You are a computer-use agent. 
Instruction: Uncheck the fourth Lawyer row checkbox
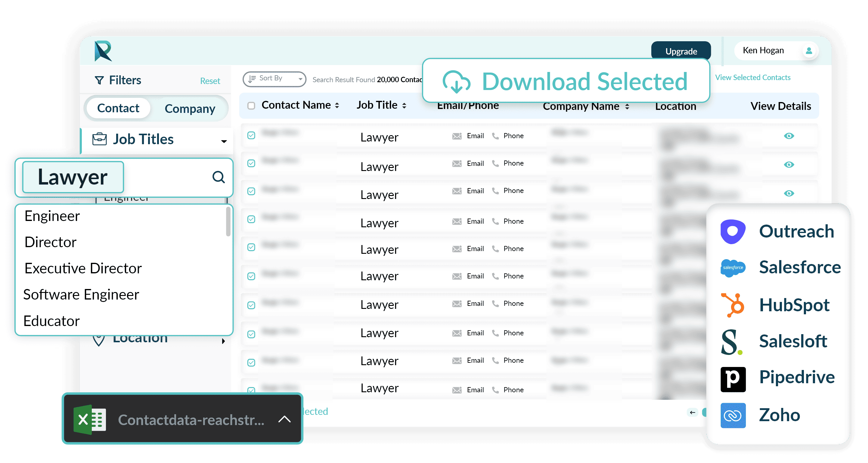click(251, 219)
